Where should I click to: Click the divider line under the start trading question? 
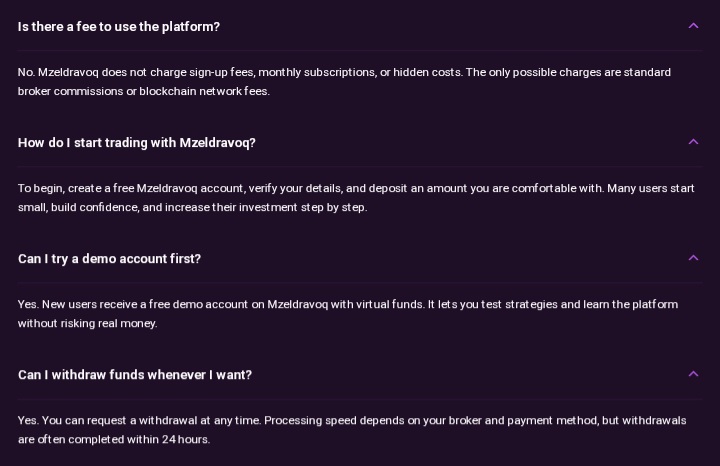point(360,166)
